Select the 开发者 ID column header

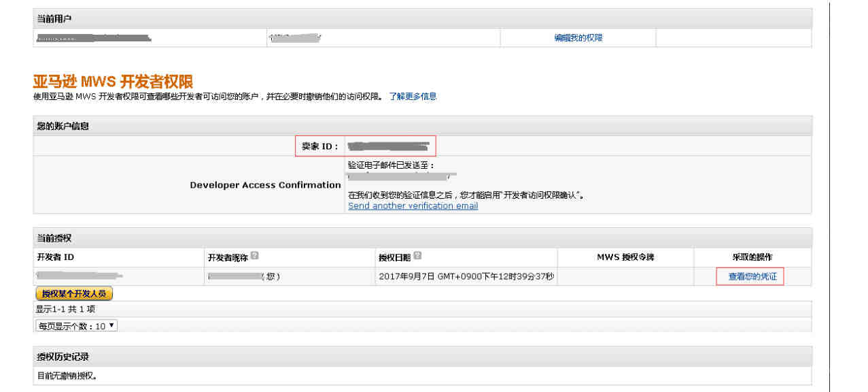pos(55,257)
